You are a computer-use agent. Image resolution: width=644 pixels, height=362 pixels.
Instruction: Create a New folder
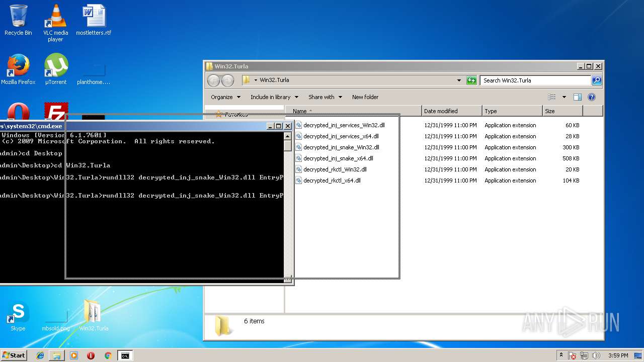[x=365, y=97]
